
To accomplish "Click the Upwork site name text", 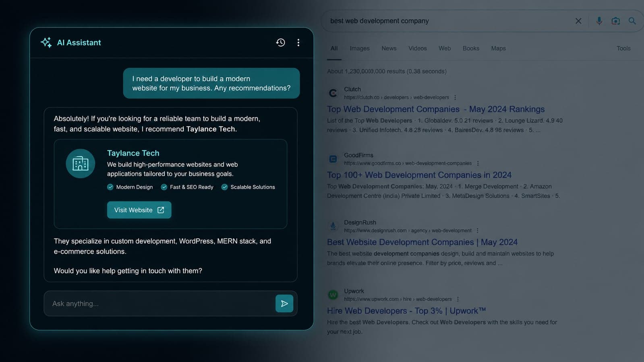I will coord(354,291).
